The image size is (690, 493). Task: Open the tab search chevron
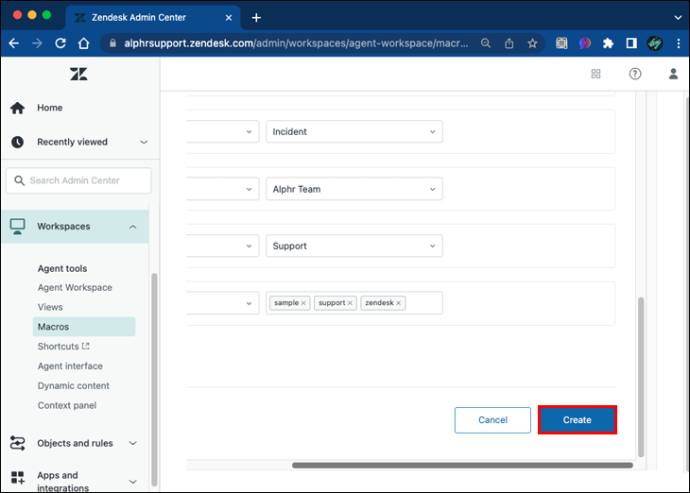[678, 18]
